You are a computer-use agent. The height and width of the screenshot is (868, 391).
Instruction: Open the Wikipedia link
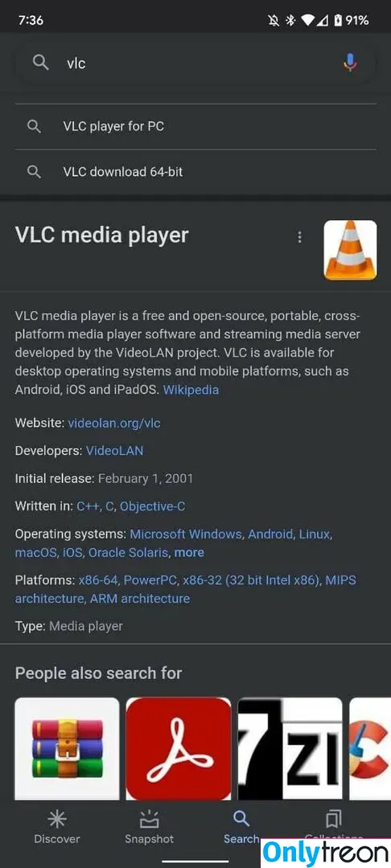(191, 390)
